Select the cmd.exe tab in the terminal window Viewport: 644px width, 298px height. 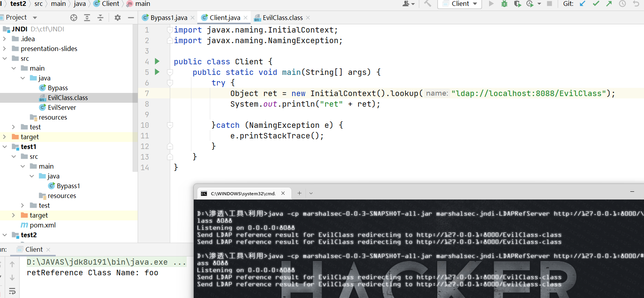tap(243, 193)
